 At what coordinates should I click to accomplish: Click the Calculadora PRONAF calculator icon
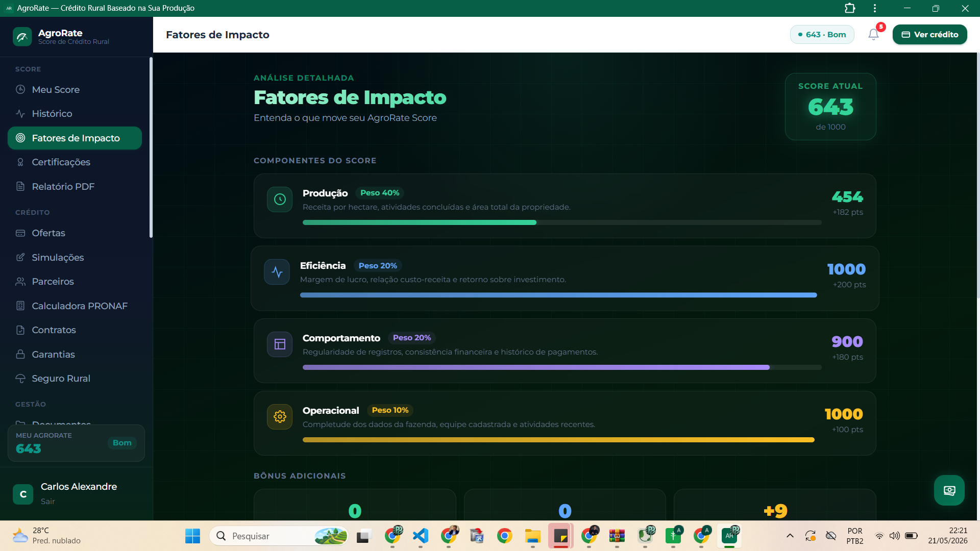20,306
